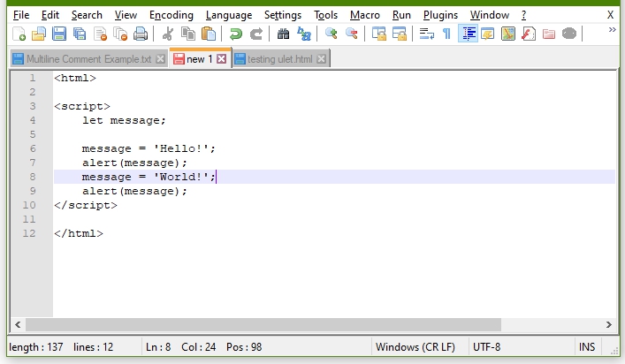Open the View menu
The image size is (625, 364).
[126, 15]
